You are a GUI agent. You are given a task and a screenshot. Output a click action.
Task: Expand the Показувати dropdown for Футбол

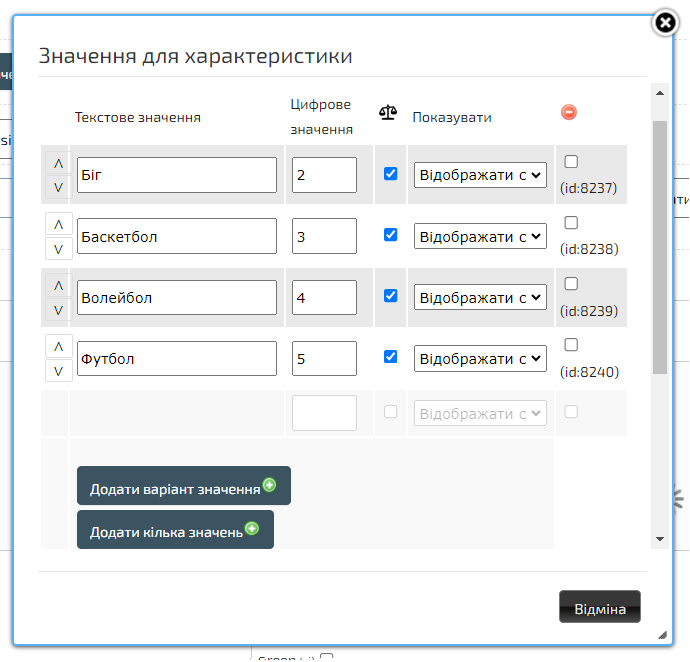coord(480,358)
